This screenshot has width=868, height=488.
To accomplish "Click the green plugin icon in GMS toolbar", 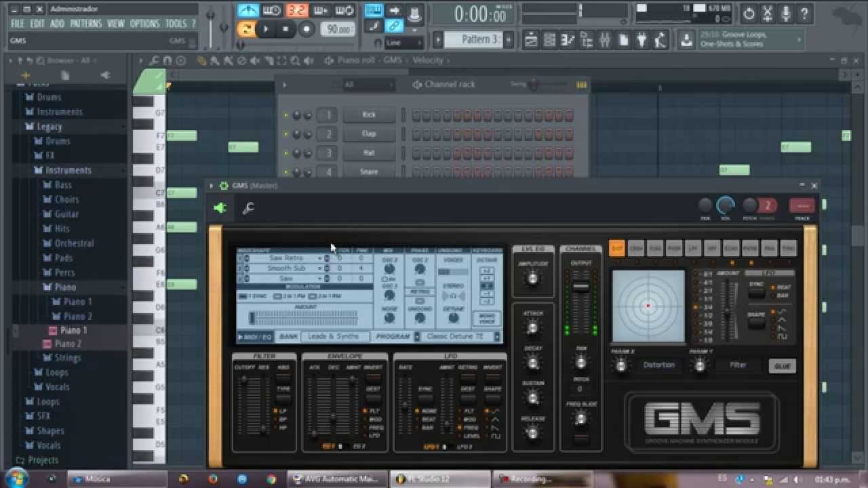I will tap(220, 208).
